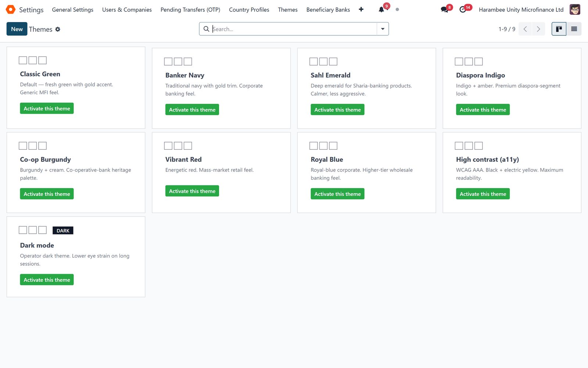The width and height of the screenshot is (588, 368).
Task: Open the Beneficiary Banks menu
Action: tap(328, 10)
